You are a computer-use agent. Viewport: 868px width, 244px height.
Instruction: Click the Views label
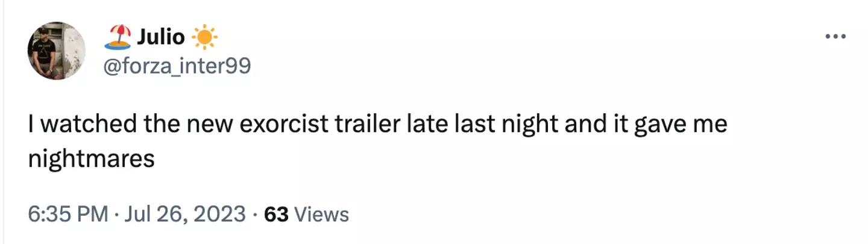point(322,214)
